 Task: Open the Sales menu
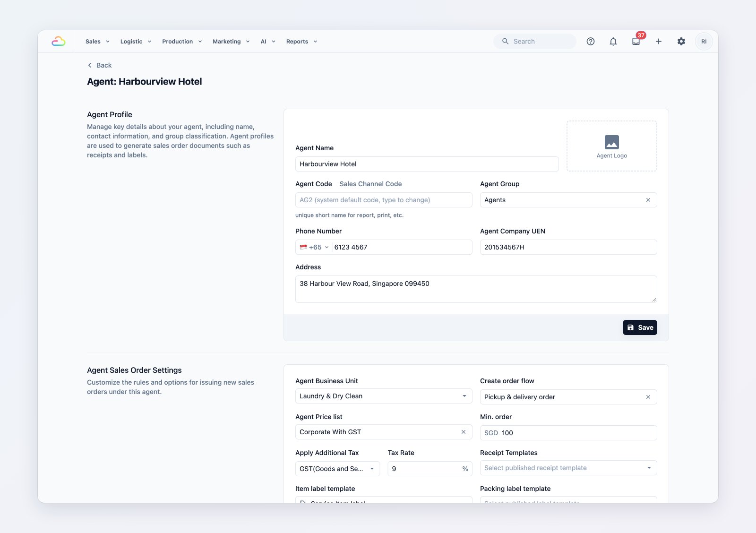(x=97, y=42)
